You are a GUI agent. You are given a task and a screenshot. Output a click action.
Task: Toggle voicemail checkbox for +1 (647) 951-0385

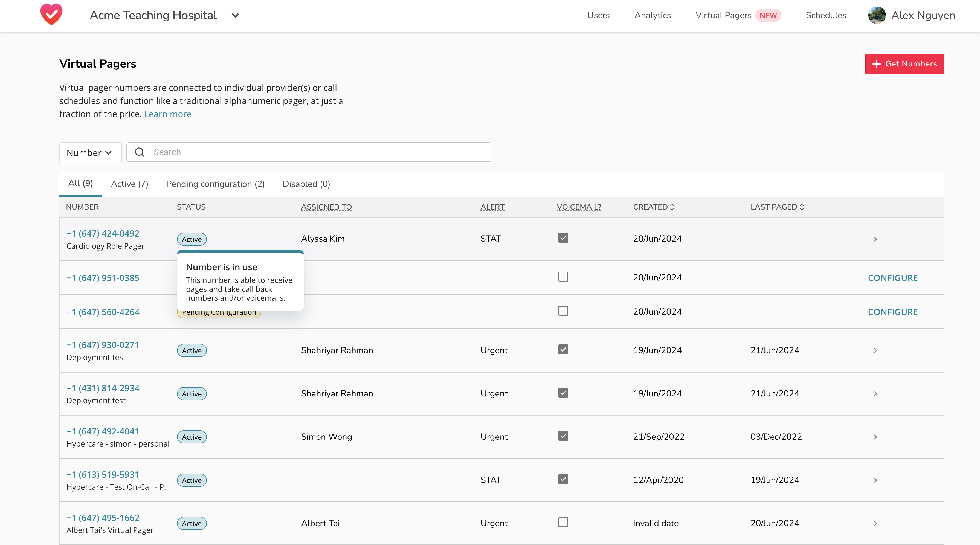click(x=563, y=277)
